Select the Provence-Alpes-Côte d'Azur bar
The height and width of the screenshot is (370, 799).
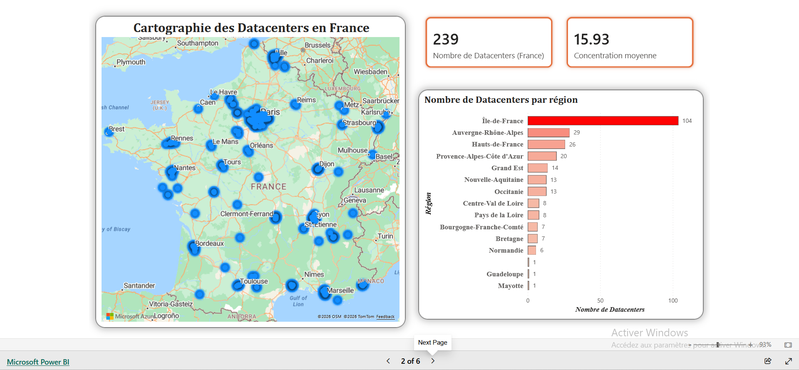click(x=542, y=156)
